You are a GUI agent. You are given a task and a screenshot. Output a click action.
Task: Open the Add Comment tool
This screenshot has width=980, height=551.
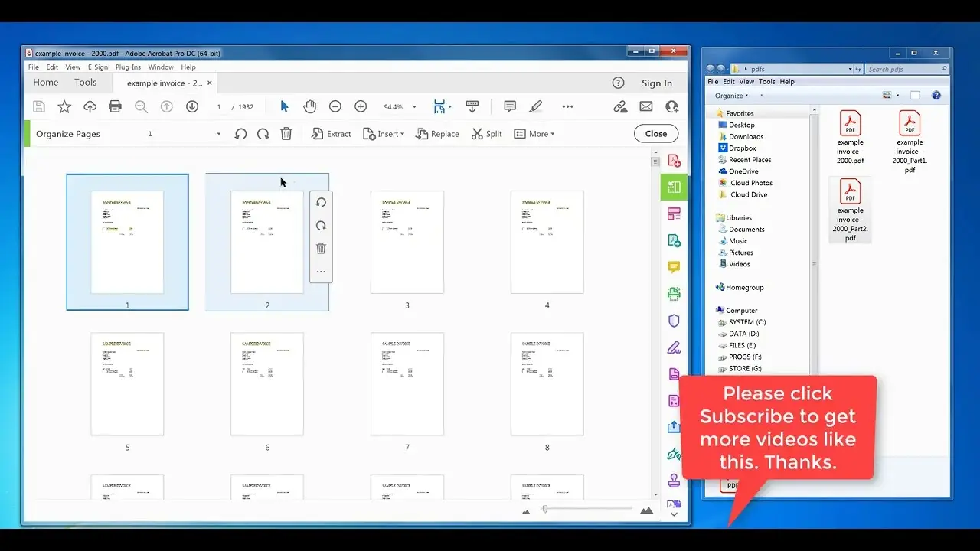point(510,106)
